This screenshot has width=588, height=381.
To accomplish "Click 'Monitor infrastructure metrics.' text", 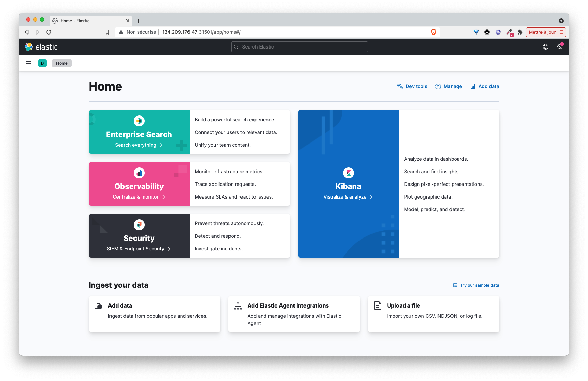I will 229,172.
